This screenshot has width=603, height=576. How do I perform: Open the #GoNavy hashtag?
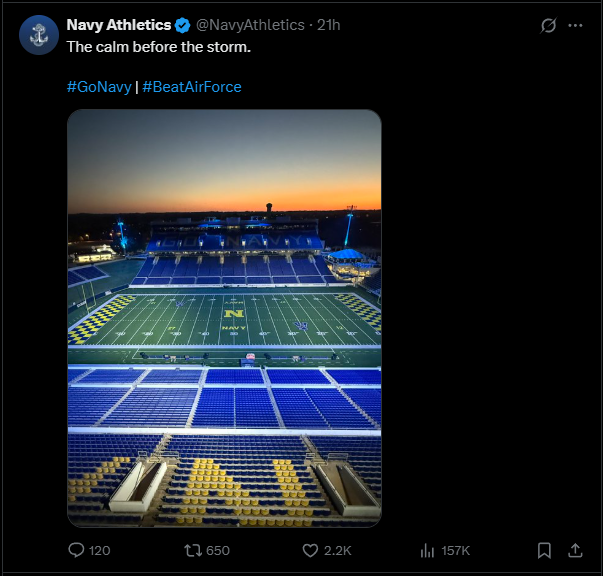point(99,87)
